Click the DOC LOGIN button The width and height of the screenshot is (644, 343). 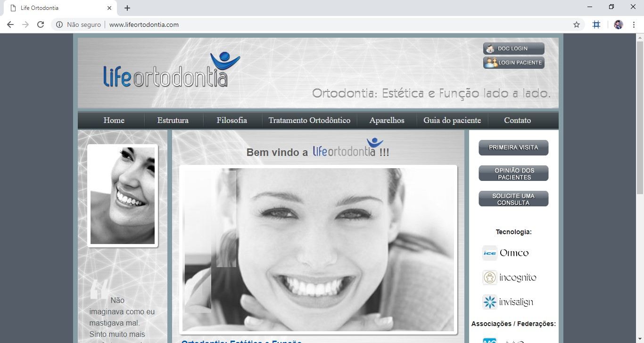pyautogui.click(x=514, y=49)
